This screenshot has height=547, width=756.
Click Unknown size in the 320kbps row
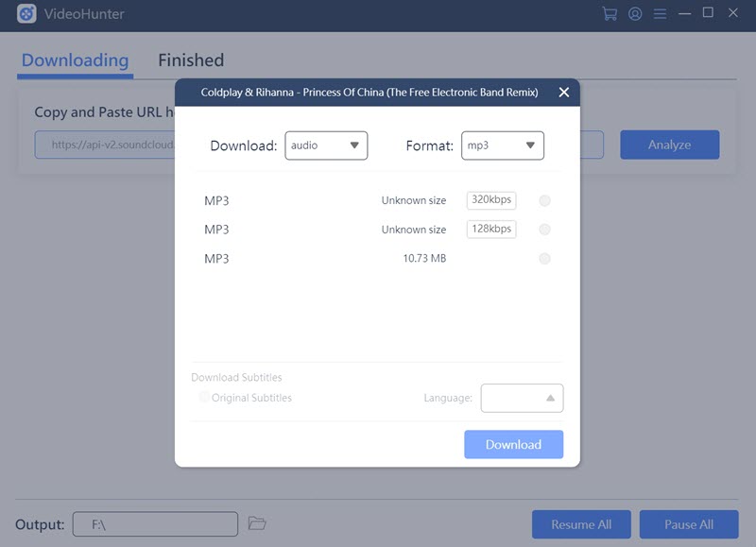pos(414,200)
